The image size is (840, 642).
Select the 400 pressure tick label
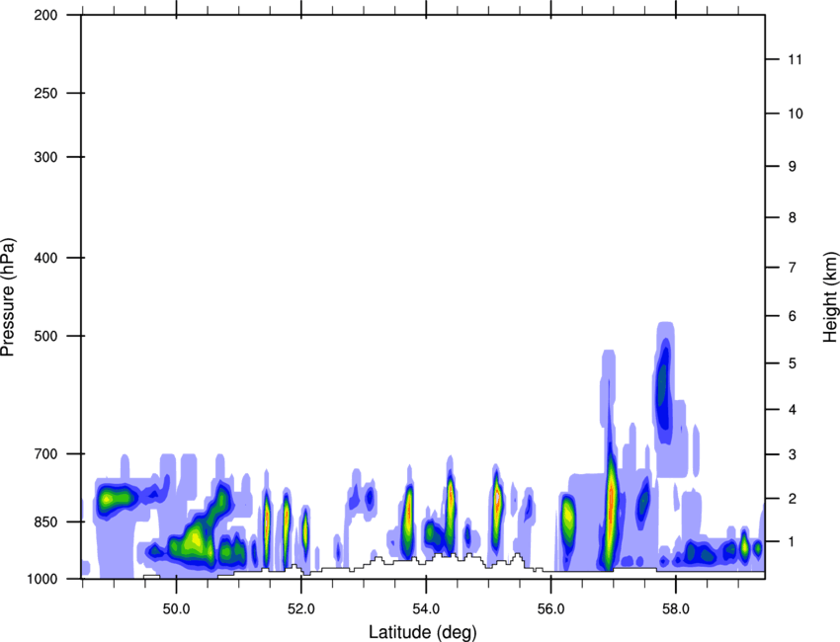tap(45, 258)
